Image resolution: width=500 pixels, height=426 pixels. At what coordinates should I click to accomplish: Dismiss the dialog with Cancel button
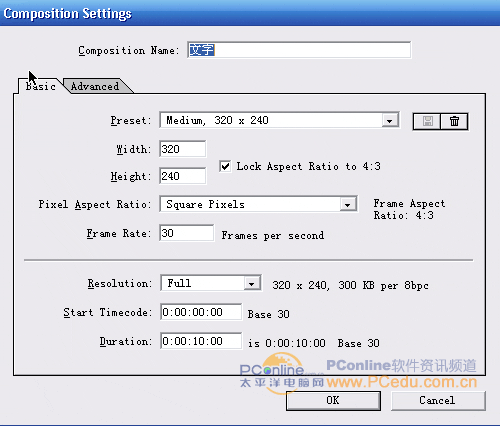coord(438,400)
